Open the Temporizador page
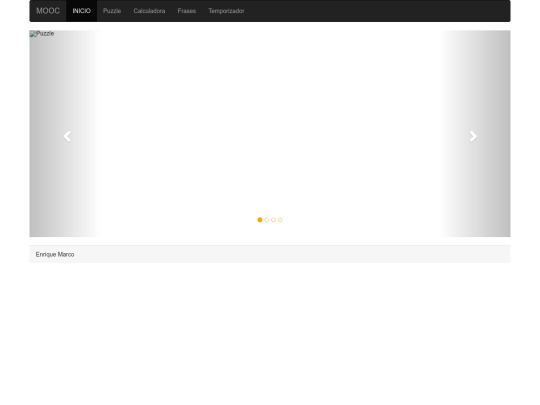This screenshot has width=540, height=405. 226,11
